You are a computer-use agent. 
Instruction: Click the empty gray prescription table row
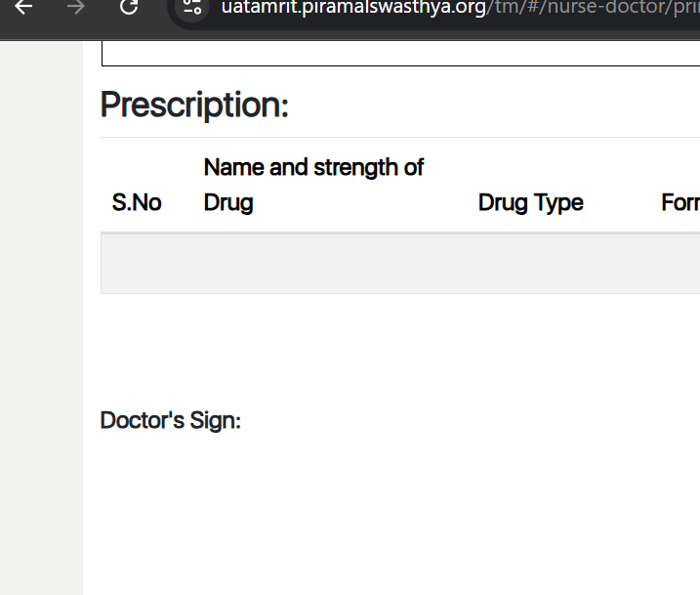pyautogui.click(x=391, y=264)
